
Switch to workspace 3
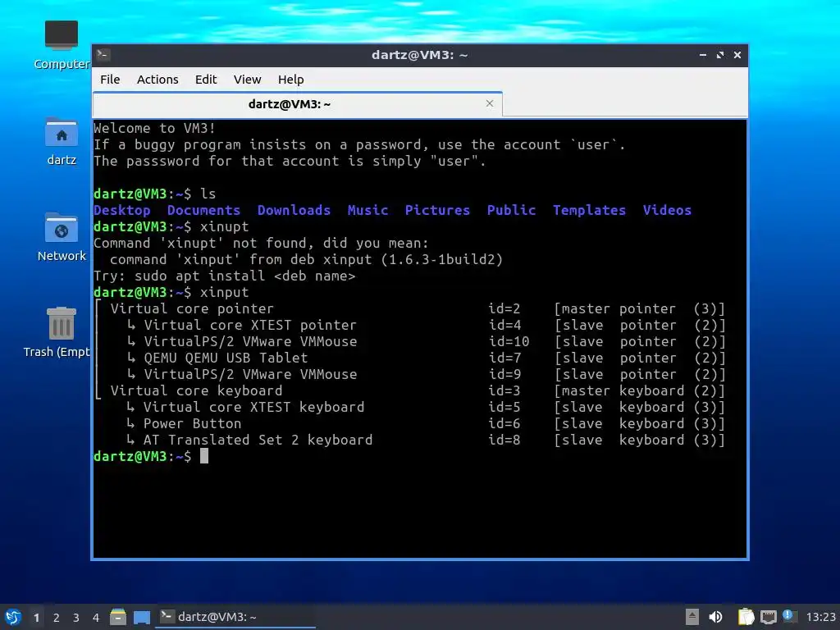pyautogui.click(x=76, y=618)
